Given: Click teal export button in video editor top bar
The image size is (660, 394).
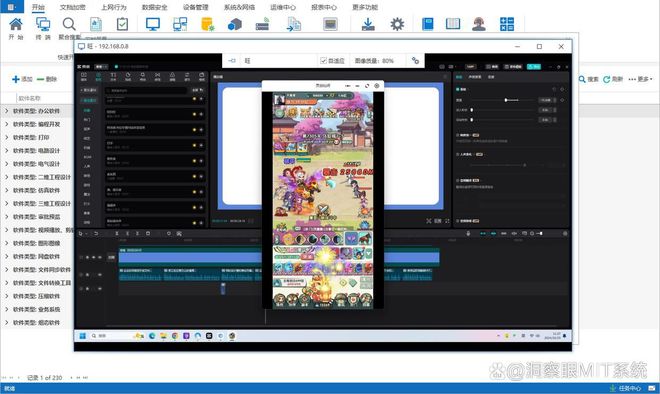Looking at the screenshot, I should tap(534, 67).
